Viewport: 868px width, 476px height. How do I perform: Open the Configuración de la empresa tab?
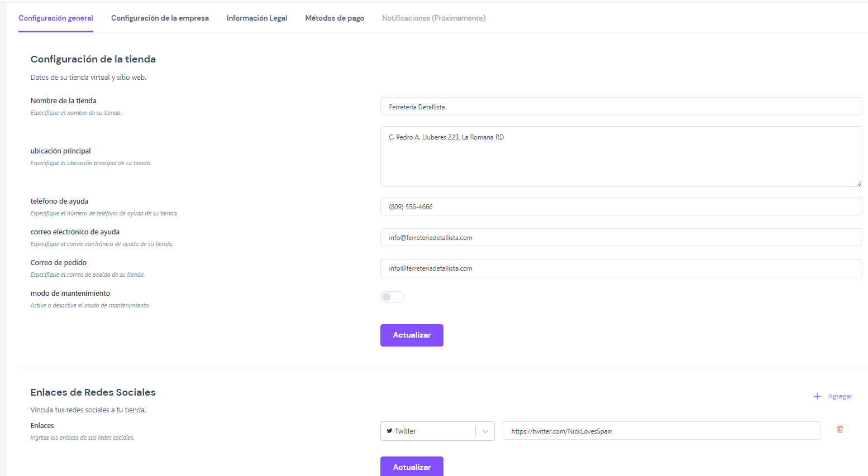coord(160,18)
